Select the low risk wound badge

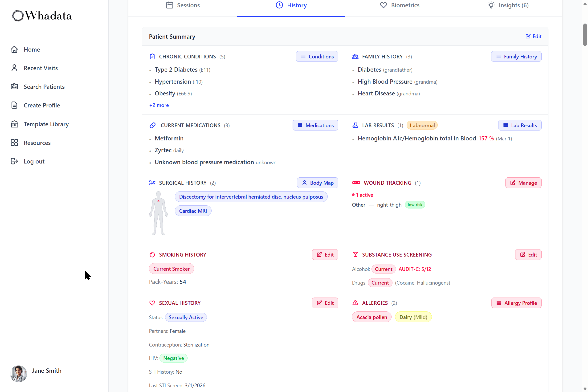tap(415, 204)
